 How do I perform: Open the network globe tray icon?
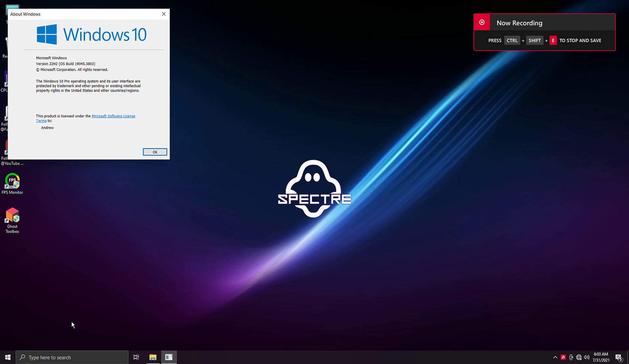coord(579,357)
